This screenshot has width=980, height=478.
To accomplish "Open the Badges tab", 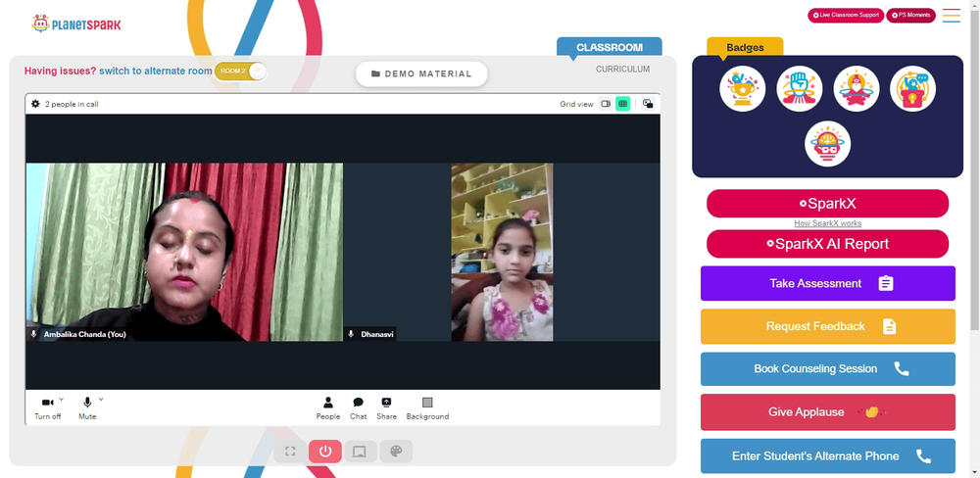I will [745, 47].
